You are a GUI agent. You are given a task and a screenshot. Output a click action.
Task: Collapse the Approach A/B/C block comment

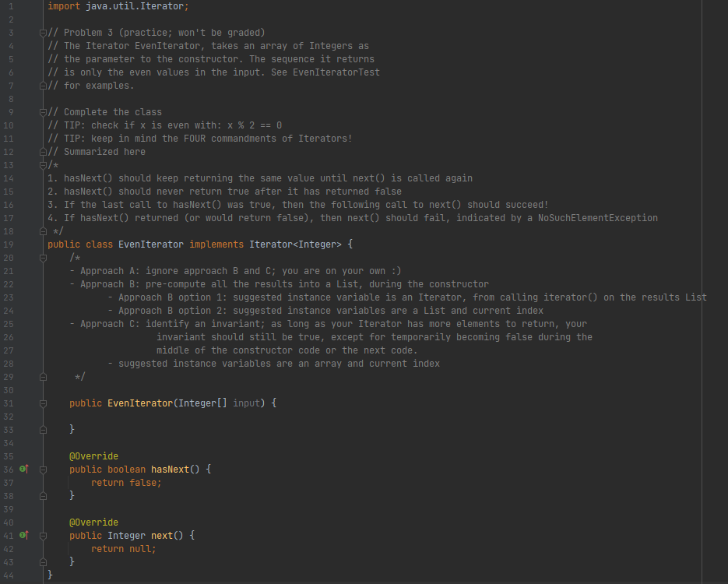point(43,257)
